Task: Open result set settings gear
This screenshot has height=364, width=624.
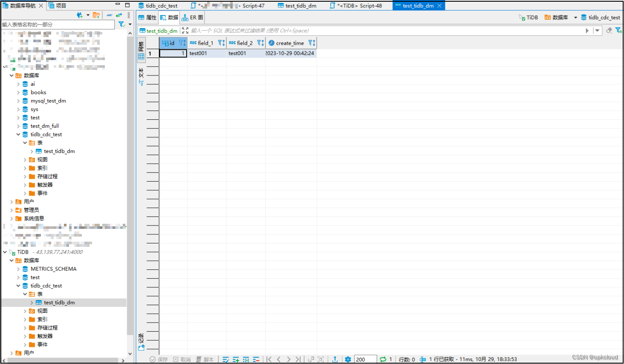Action: 348,359
